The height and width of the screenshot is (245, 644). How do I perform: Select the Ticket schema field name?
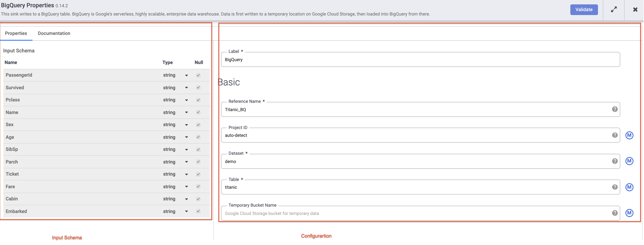(12, 174)
